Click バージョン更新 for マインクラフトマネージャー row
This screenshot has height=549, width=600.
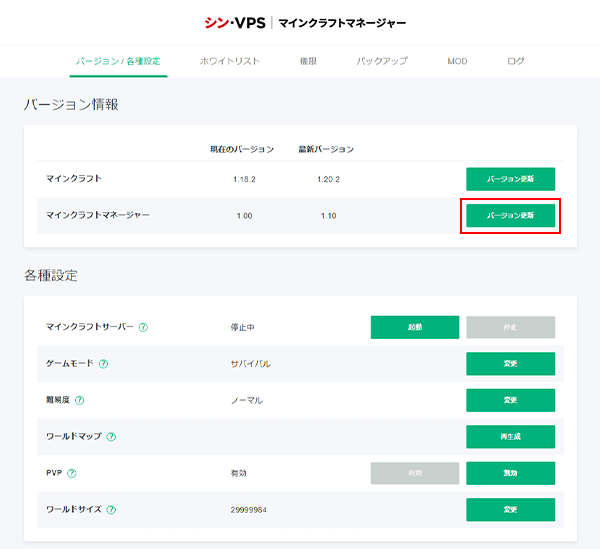(x=510, y=215)
